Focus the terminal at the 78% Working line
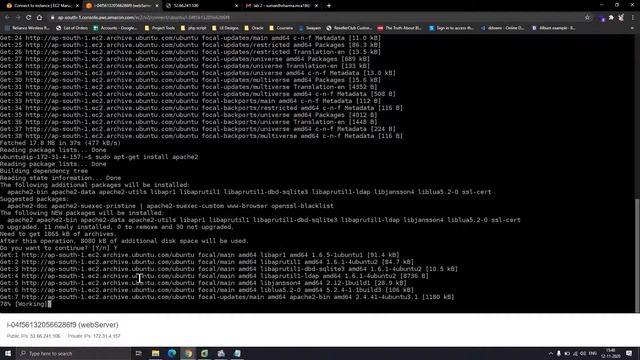 click(26, 304)
